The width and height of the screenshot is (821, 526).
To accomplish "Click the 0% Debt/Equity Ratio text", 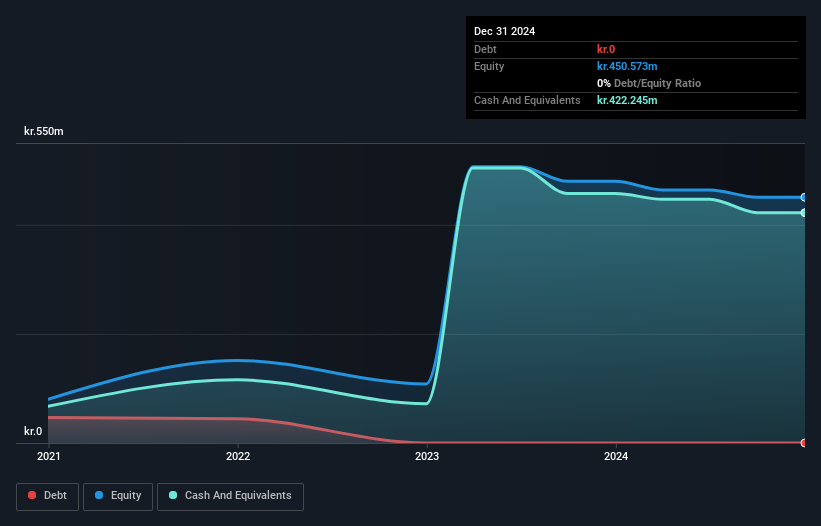I will 649,83.
